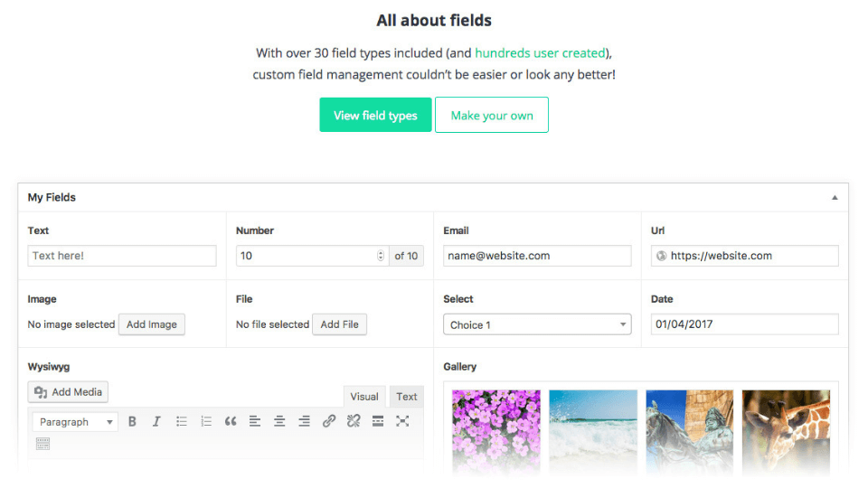The width and height of the screenshot is (868, 488).
Task: Open fullscreen distraction-free editor mode
Action: pyautogui.click(x=402, y=422)
